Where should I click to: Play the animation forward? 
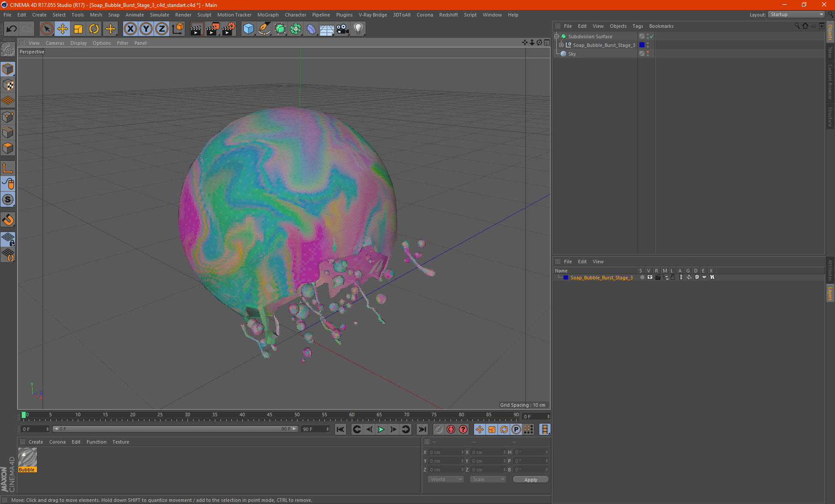381,429
